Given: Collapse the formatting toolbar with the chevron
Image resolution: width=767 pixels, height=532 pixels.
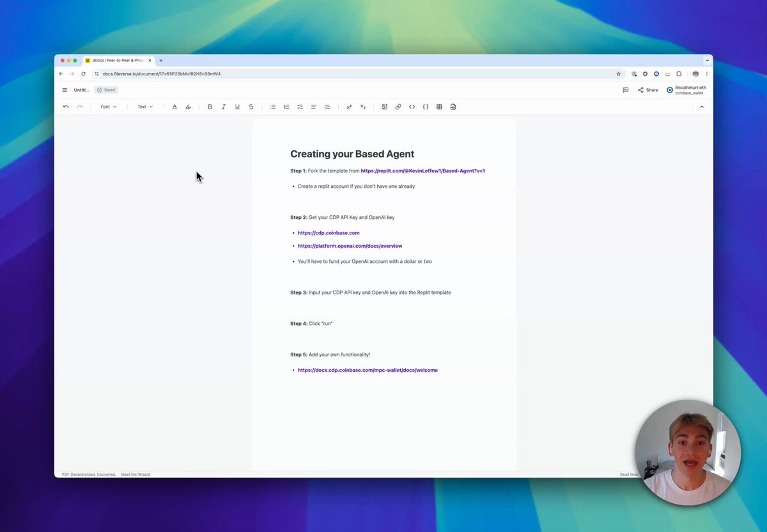Looking at the screenshot, I should coord(701,107).
